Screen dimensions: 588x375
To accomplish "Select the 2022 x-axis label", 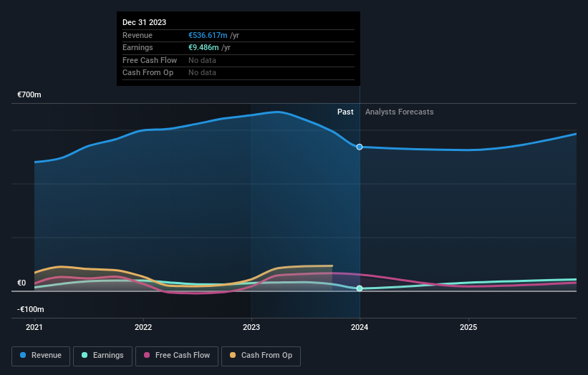I will tap(143, 327).
